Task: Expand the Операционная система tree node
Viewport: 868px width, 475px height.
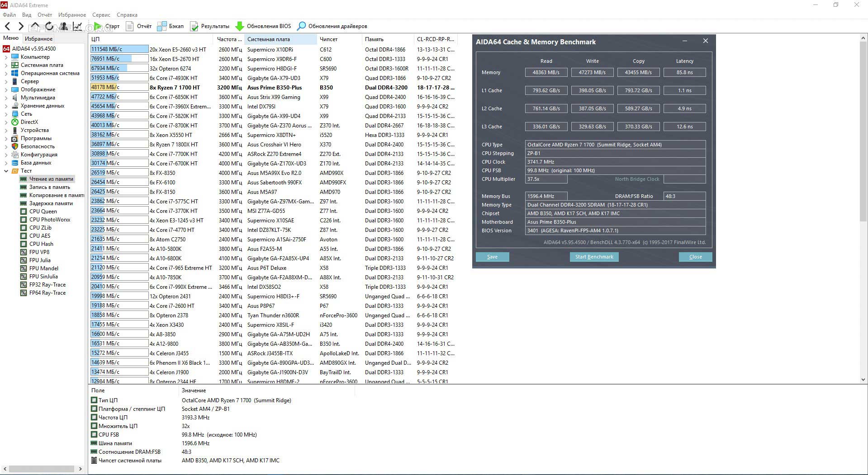Action: pyautogui.click(x=6, y=73)
